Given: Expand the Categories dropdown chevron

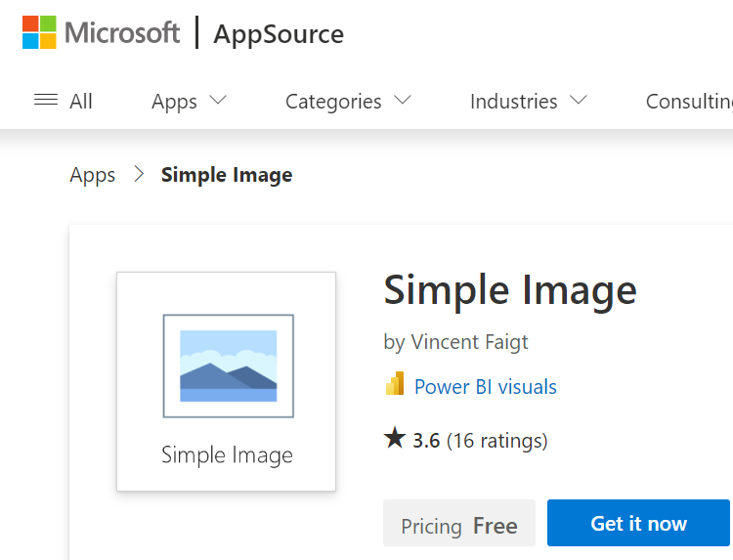Looking at the screenshot, I should (x=402, y=100).
